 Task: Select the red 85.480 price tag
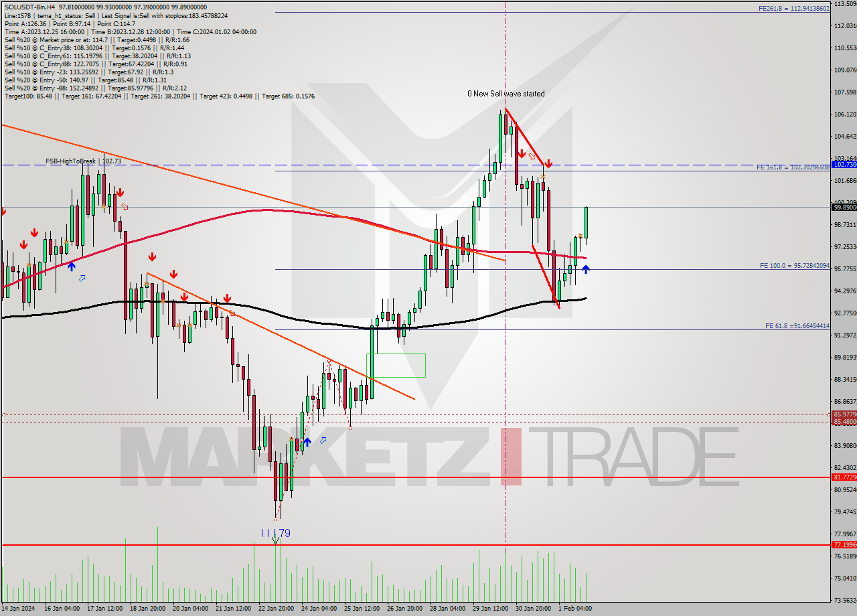pyautogui.click(x=844, y=422)
